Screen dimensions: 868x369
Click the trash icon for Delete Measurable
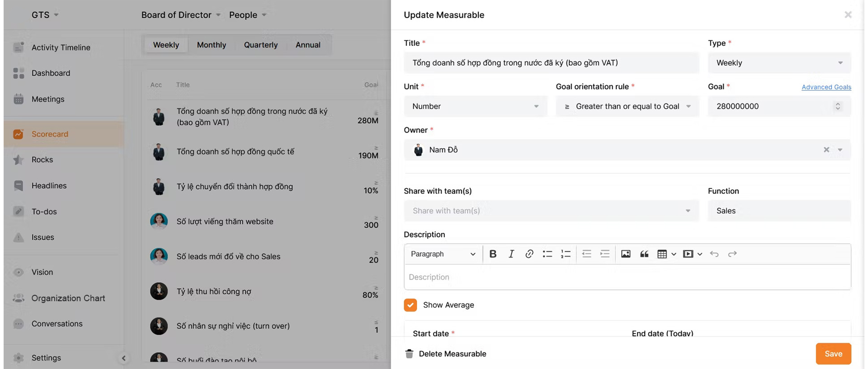tap(409, 353)
